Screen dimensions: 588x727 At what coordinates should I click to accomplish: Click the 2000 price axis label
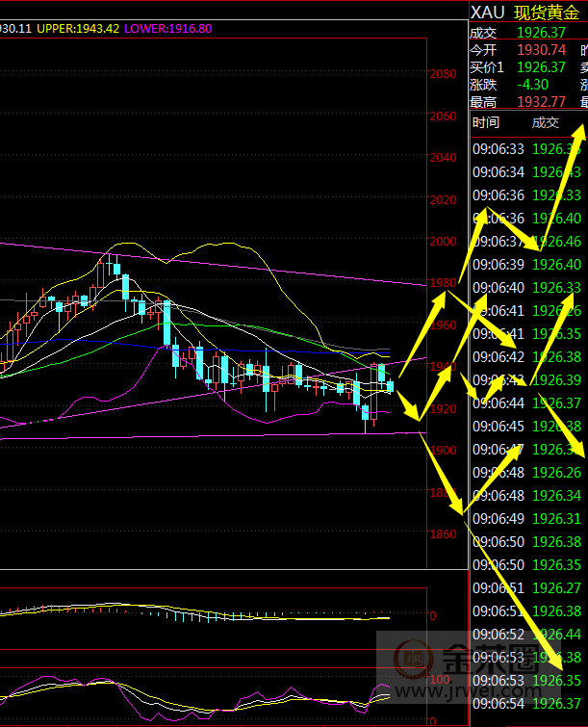tap(444, 242)
